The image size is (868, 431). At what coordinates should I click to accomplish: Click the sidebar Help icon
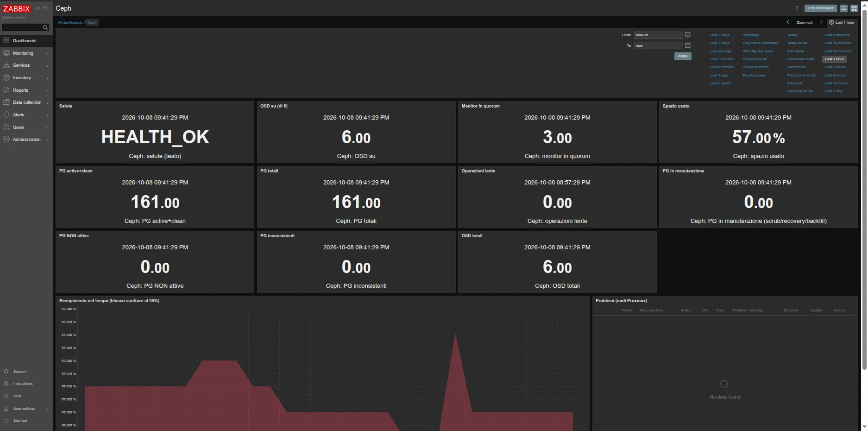[6, 396]
